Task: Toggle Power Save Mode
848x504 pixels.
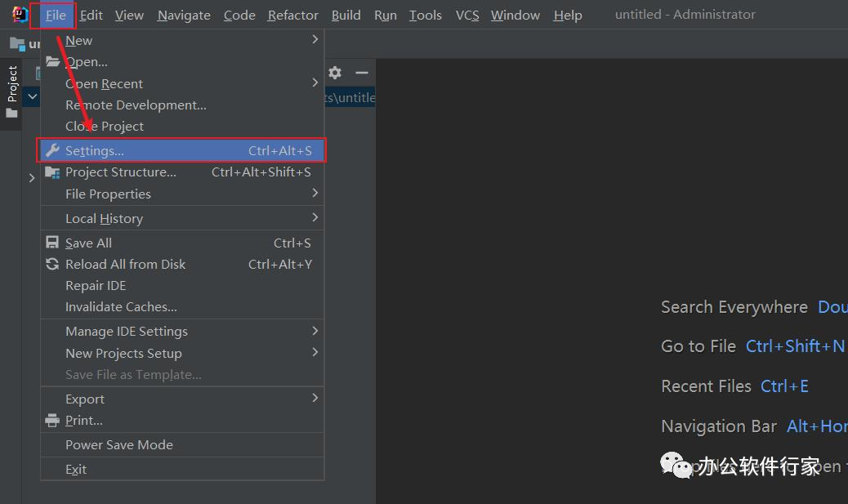Action: click(182, 444)
